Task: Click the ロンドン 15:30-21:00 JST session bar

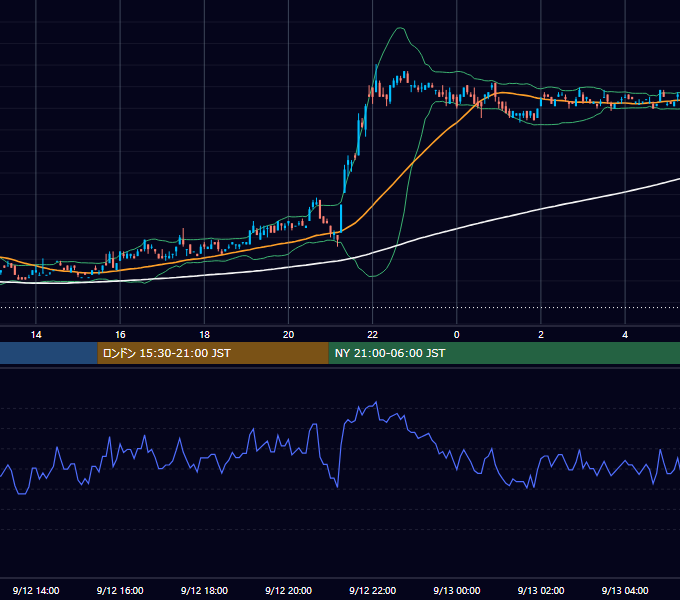Action: click(x=213, y=353)
